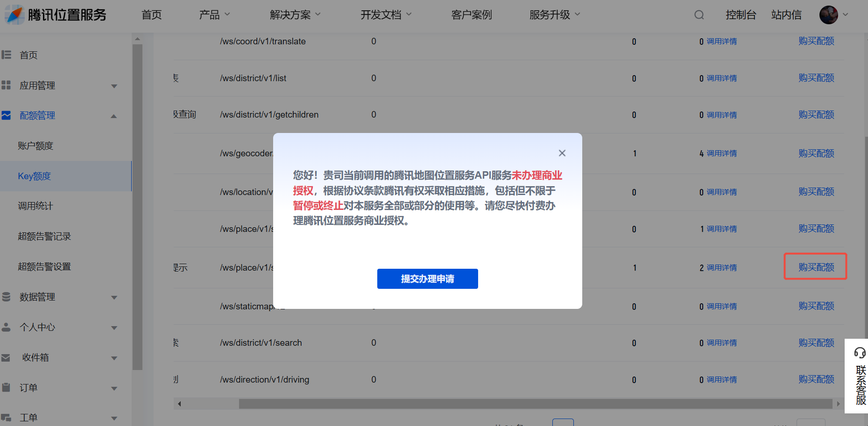This screenshot has height=426, width=868.
Task: Click the sidebar vertical scrollbar thumb
Action: [137, 207]
